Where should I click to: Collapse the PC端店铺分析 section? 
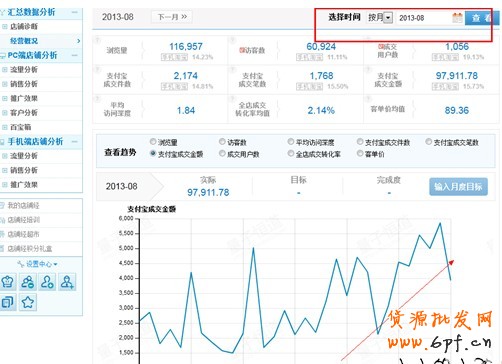coord(75,55)
